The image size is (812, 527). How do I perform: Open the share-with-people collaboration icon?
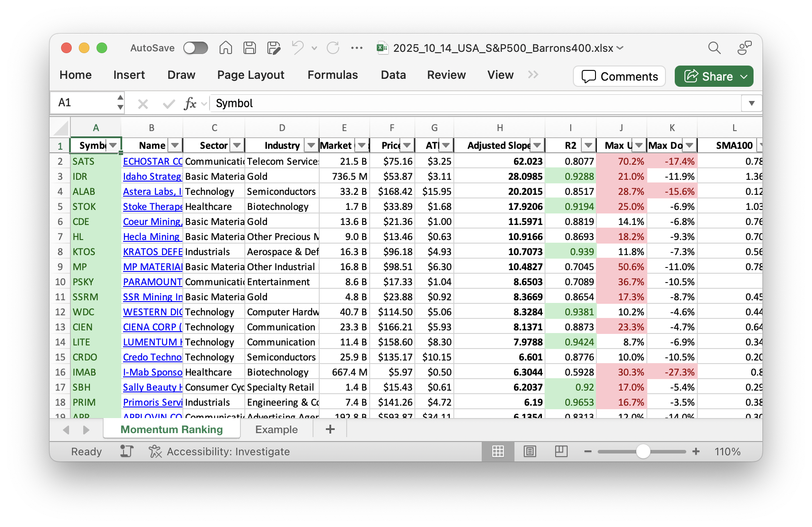point(744,48)
